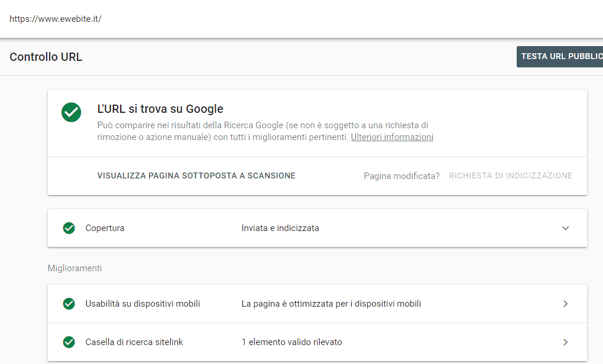
Task: Click the large green checkmark beside the Google heading
Action: 72,112
